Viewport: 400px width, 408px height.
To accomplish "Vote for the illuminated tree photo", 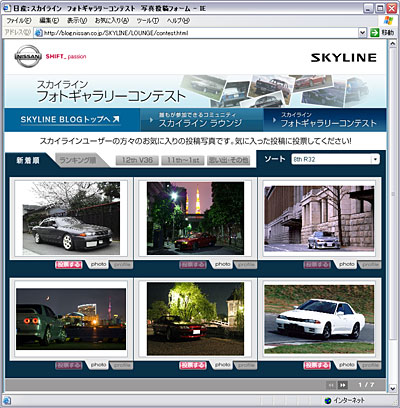I will click(x=193, y=365).
